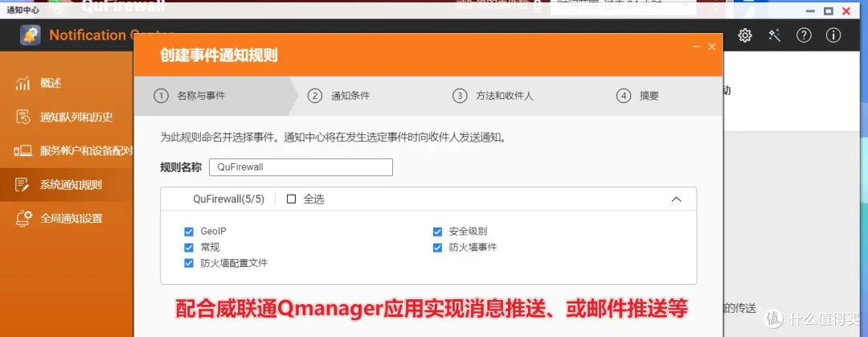The width and height of the screenshot is (868, 337).
Task: Collapse the QuFirewall(5/5) section chevron
Action: (x=676, y=199)
